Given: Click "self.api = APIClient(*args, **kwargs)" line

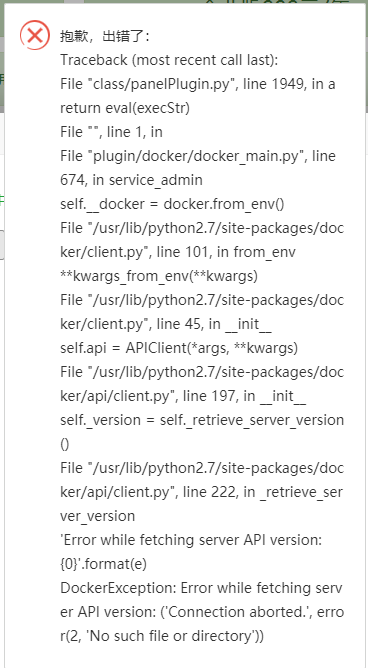Looking at the screenshot, I should (x=179, y=348).
